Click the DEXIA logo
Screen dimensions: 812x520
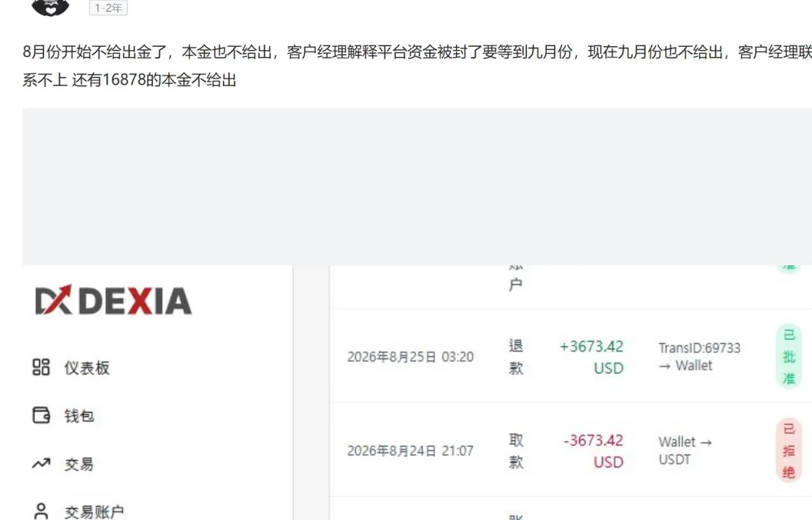pos(113,300)
